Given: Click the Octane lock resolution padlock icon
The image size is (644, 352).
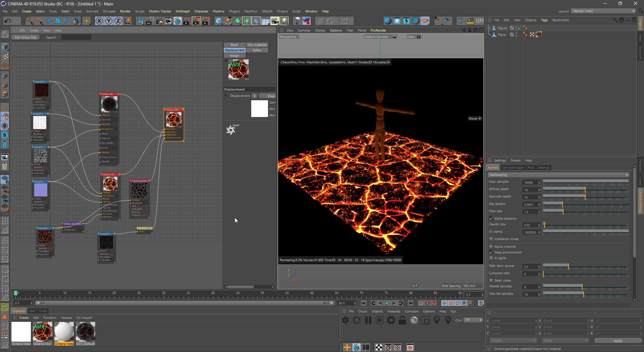Looking at the screenshot, I should pos(402,320).
